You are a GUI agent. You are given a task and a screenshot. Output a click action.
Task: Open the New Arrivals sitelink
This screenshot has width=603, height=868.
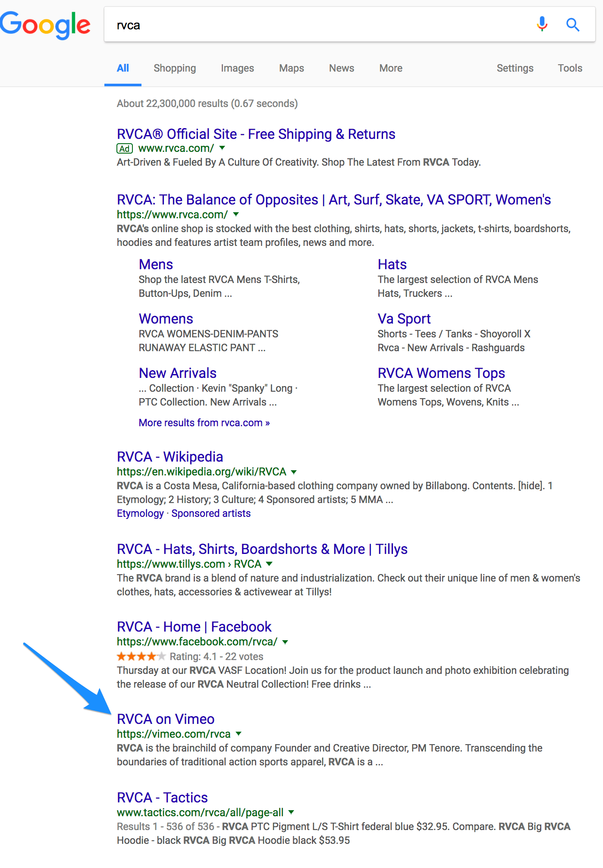(x=177, y=373)
